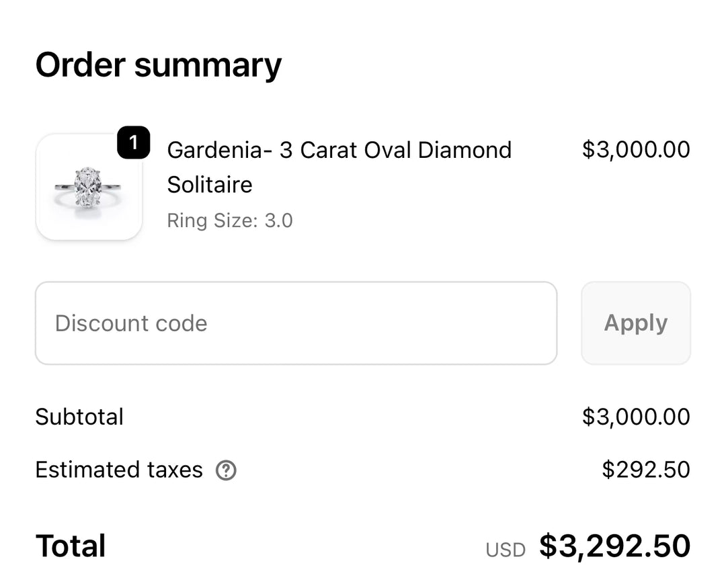Click the Order summary heading

point(159,65)
